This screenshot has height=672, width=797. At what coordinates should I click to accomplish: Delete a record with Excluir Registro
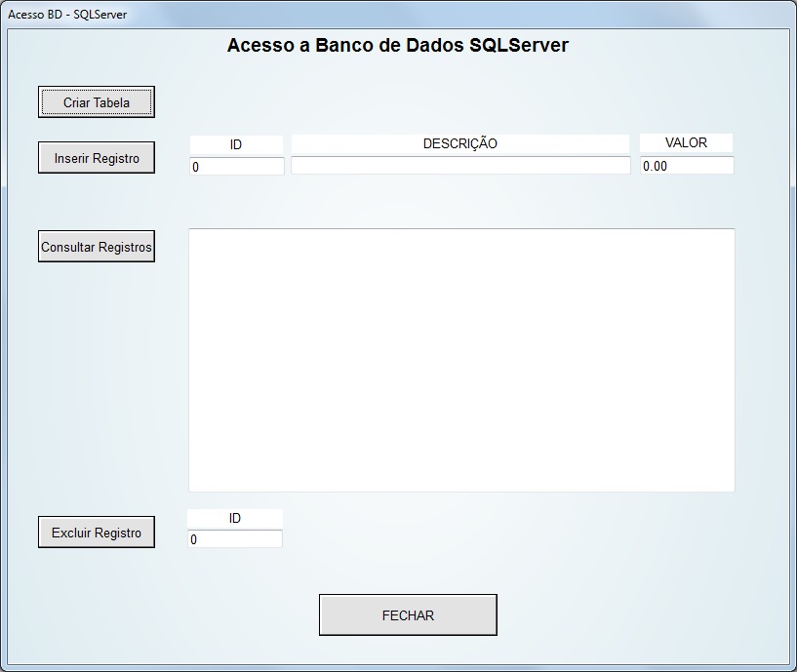pyautogui.click(x=96, y=533)
